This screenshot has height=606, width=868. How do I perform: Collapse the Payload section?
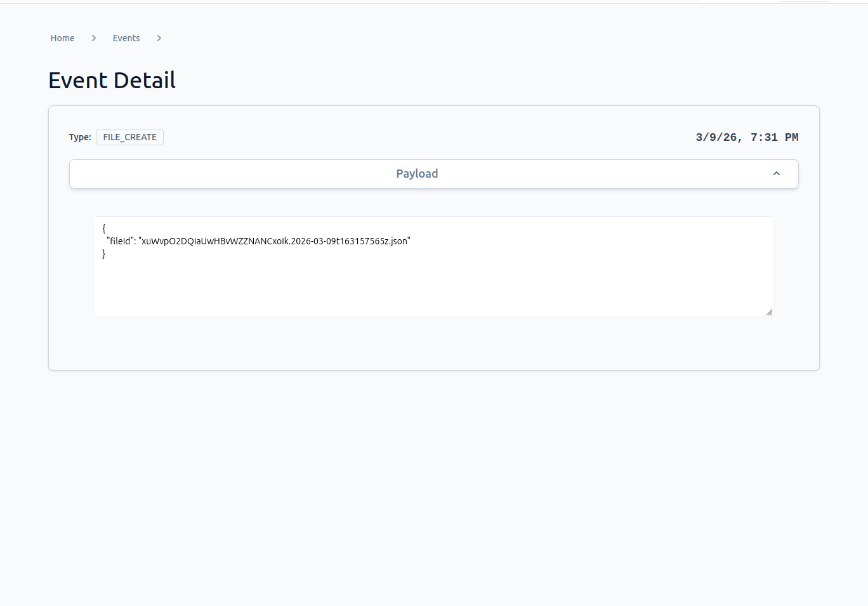click(x=433, y=174)
